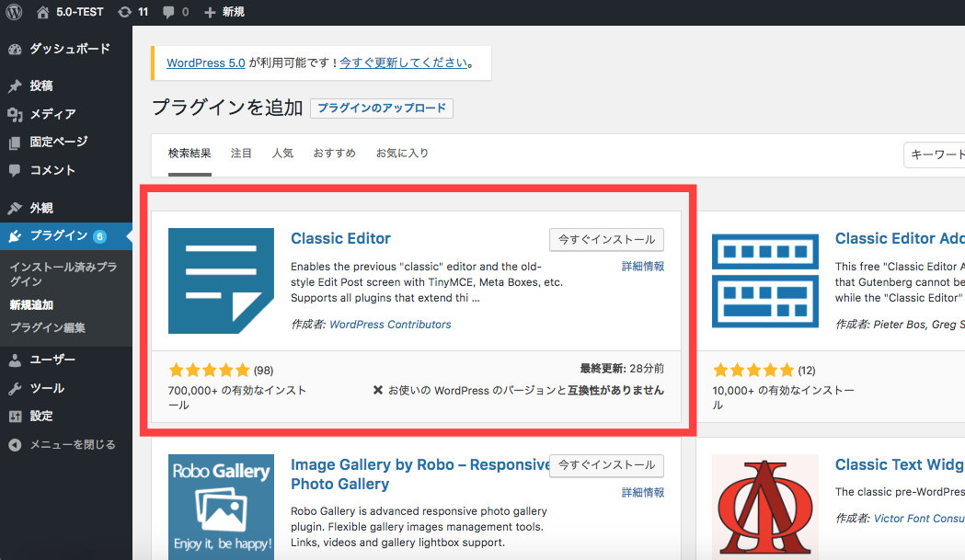Open comments via the speech bubble icon
Image resolution: width=965 pixels, height=560 pixels.
coord(171,11)
